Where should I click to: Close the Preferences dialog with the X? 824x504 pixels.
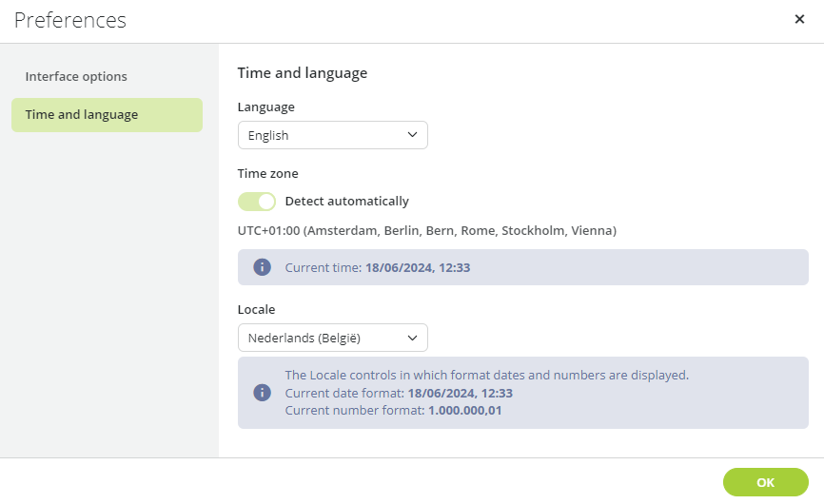[x=799, y=19]
